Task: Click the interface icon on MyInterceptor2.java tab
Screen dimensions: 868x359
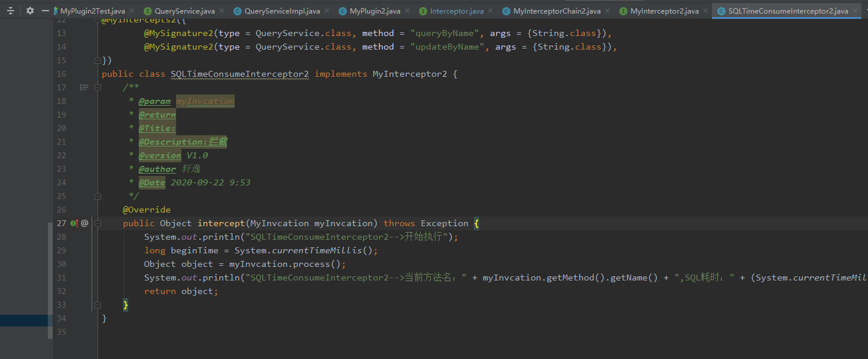Action: click(x=623, y=11)
